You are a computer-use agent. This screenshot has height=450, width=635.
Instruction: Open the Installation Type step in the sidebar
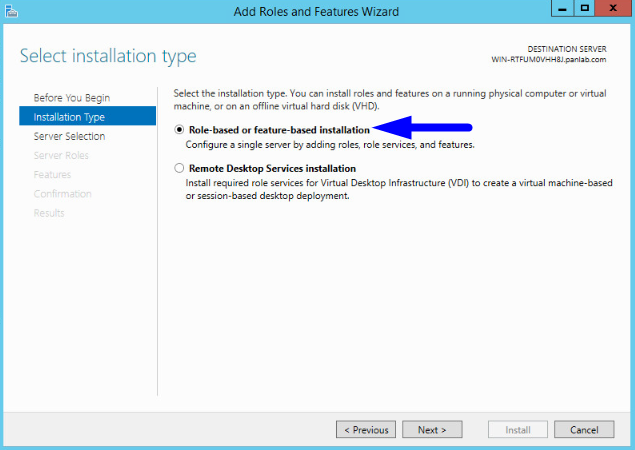click(70, 117)
